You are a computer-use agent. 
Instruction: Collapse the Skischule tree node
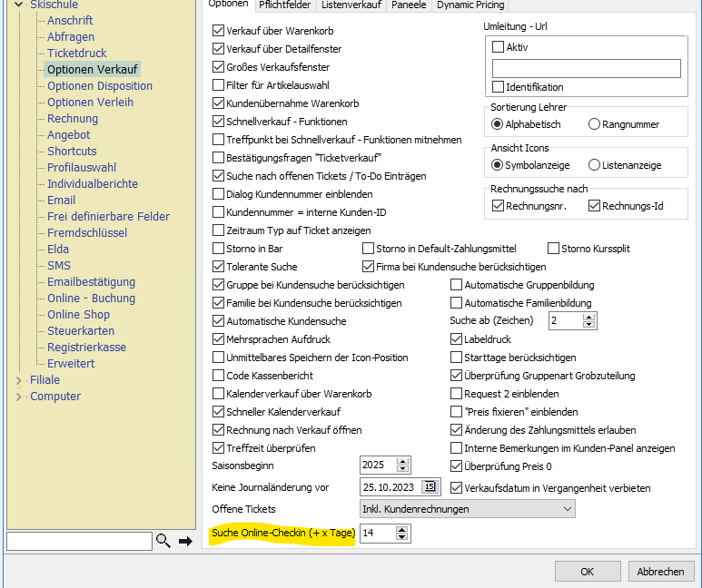click(19, 5)
